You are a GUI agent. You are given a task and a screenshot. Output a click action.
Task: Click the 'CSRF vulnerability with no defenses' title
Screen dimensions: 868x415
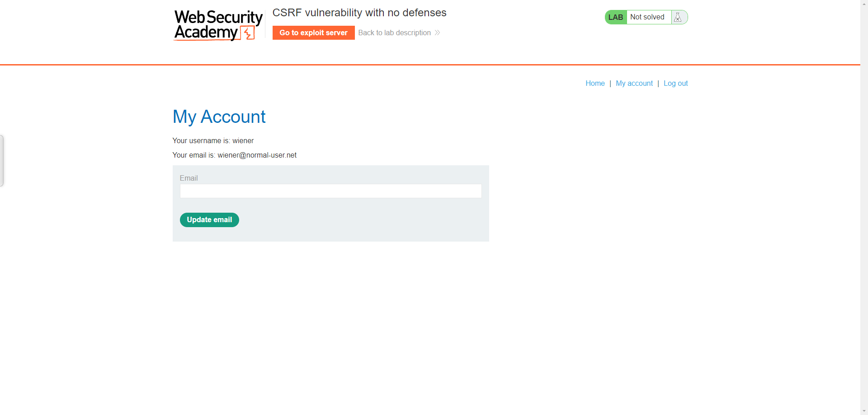click(359, 13)
